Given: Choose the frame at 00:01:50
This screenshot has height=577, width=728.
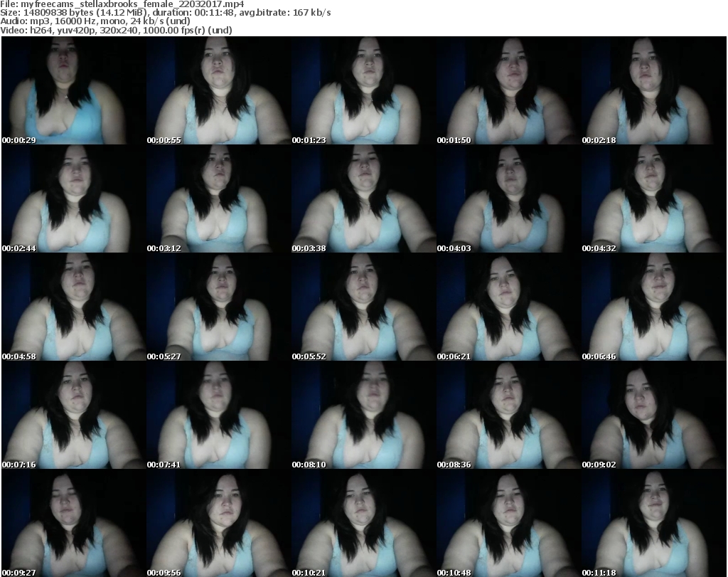Looking at the screenshot, I should click(x=508, y=90).
